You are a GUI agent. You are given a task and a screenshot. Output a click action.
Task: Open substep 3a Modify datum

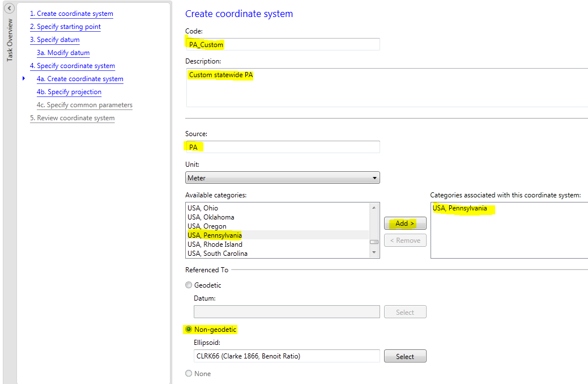tap(63, 53)
